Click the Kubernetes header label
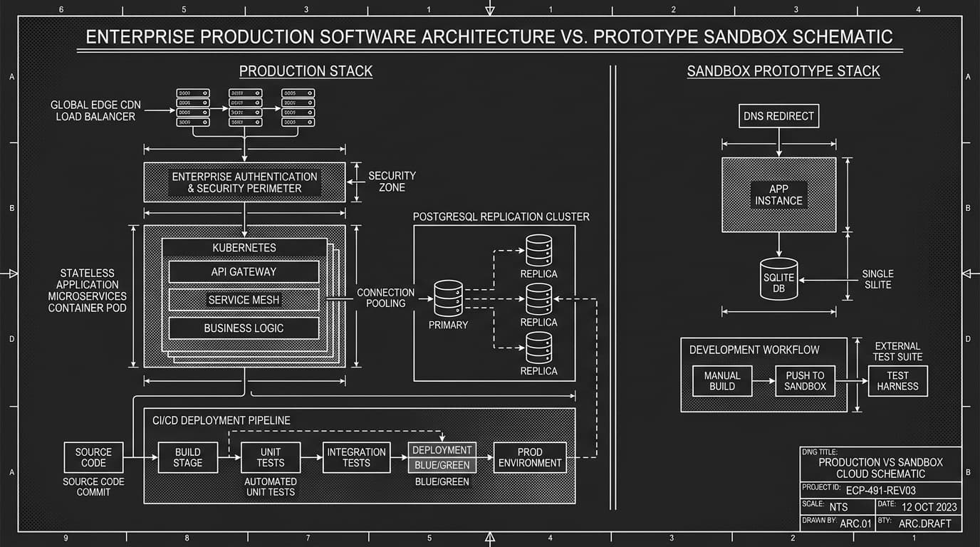Image resolution: width=980 pixels, height=547 pixels. 244,248
